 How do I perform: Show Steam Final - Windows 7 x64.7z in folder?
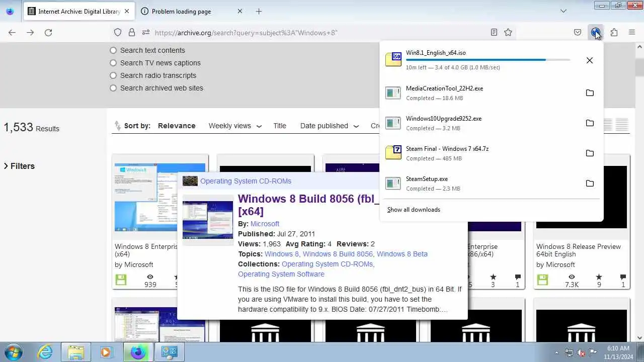click(x=590, y=153)
